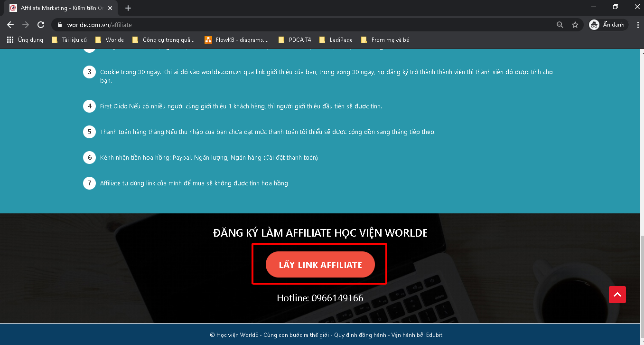Screen dimensions: 644x345
Task: Click the LẤY LINK AFFILIATE button
Action: 320,265
